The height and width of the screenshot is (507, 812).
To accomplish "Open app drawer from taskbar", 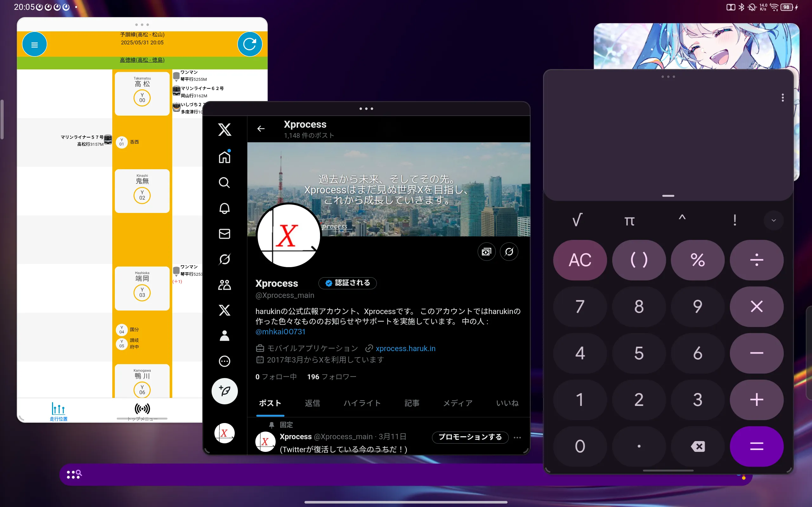I will click(x=74, y=474).
